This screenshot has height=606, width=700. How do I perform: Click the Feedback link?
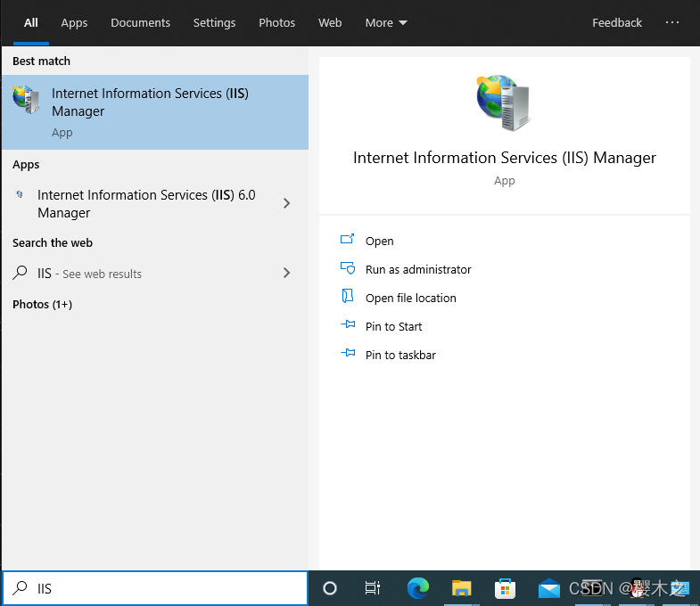[x=616, y=23]
